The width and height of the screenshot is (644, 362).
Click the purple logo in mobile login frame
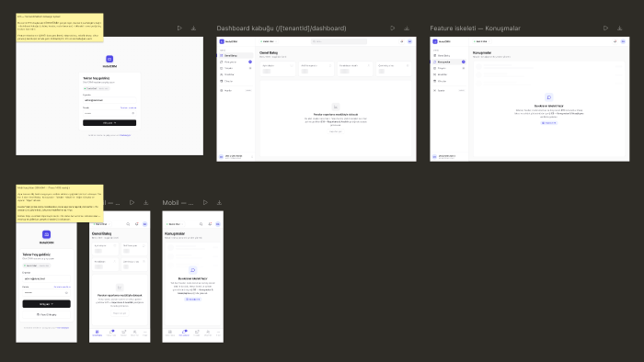(46, 234)
